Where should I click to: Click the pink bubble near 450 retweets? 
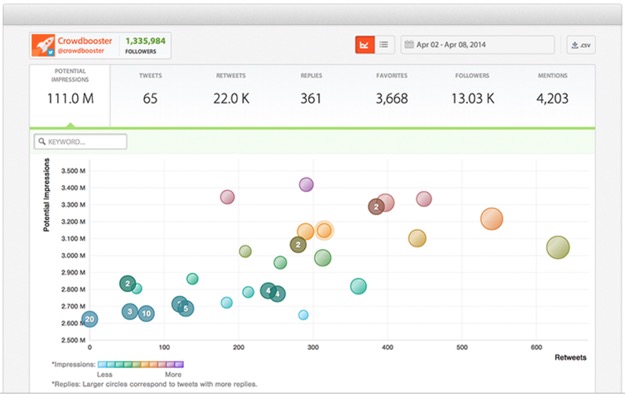pos(424,199)
